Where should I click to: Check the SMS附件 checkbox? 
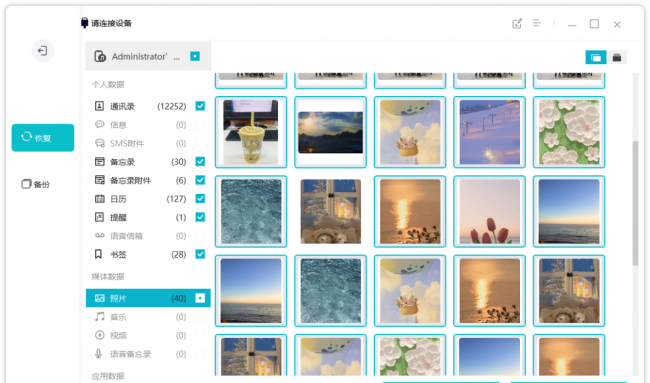click(x=200, y=143)
